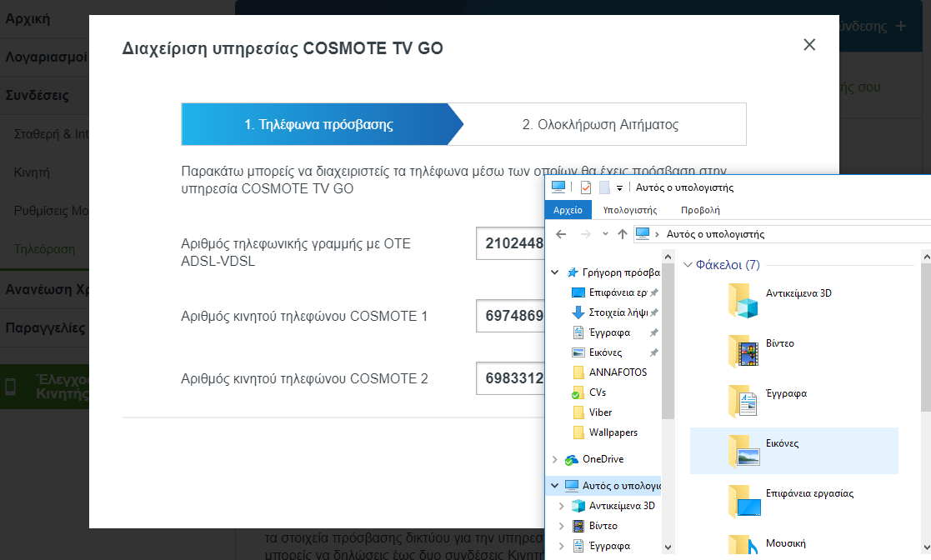
Task: Click the New folder quick access toolbar icon
Action: click(x=604, y=187)
